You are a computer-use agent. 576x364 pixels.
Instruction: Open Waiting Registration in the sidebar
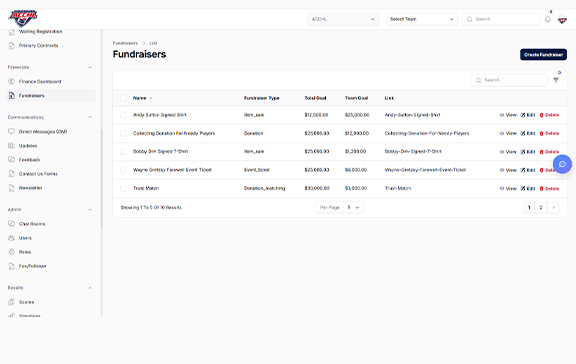pyautogui.click(x=40, y=32)
